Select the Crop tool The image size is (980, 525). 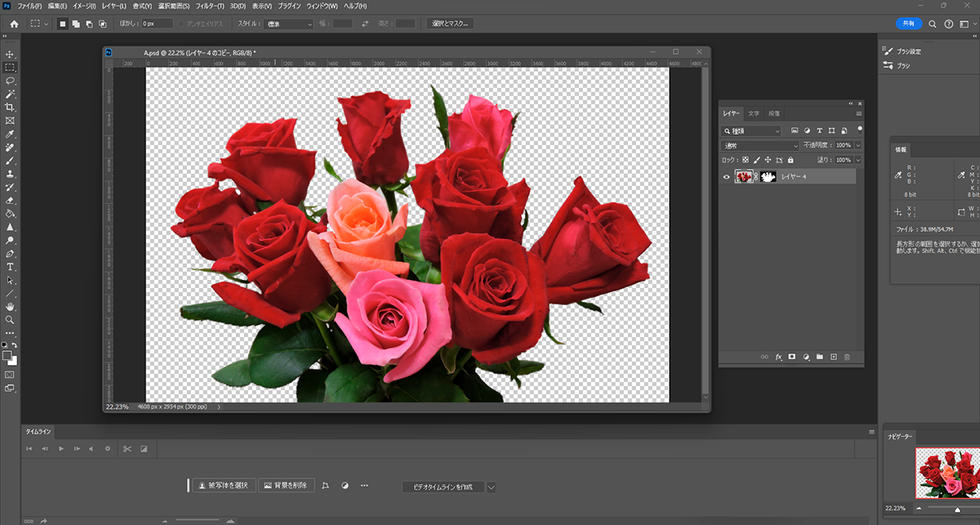10,107
